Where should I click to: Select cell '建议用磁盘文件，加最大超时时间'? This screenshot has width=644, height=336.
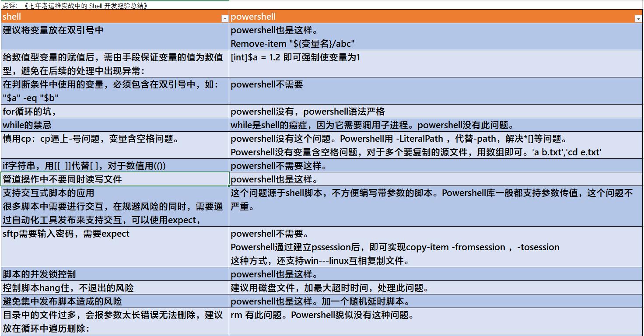click(436, 288)
